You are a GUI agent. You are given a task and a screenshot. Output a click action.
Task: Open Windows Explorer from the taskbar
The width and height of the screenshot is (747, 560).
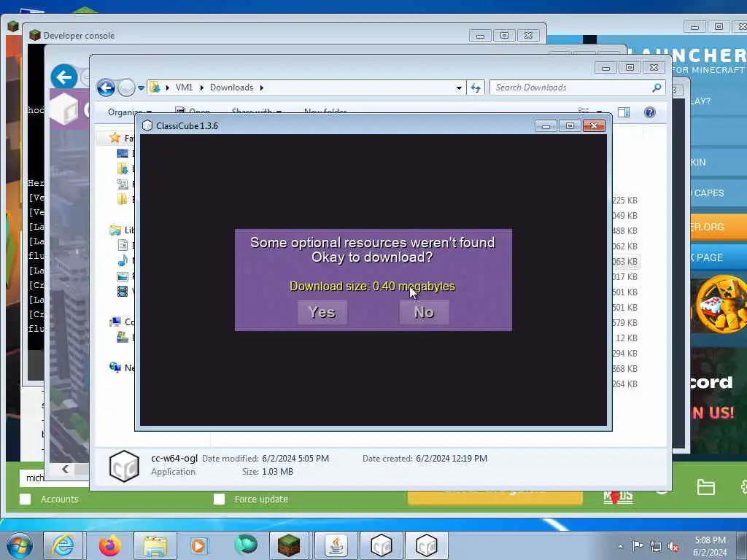pyautogui.click(x=155, y=545)
